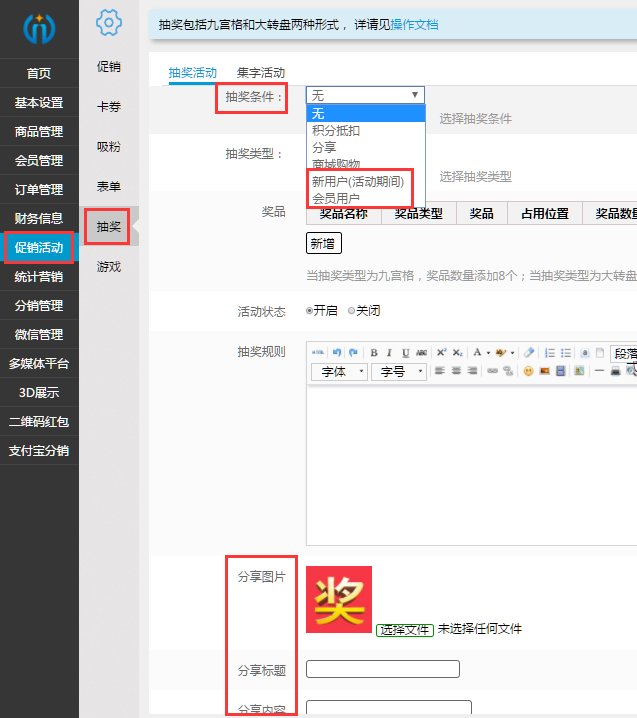Viewport: 637px width, 718px height.
Task: Click the settings gear icon
Action: (x=109, y=22)
